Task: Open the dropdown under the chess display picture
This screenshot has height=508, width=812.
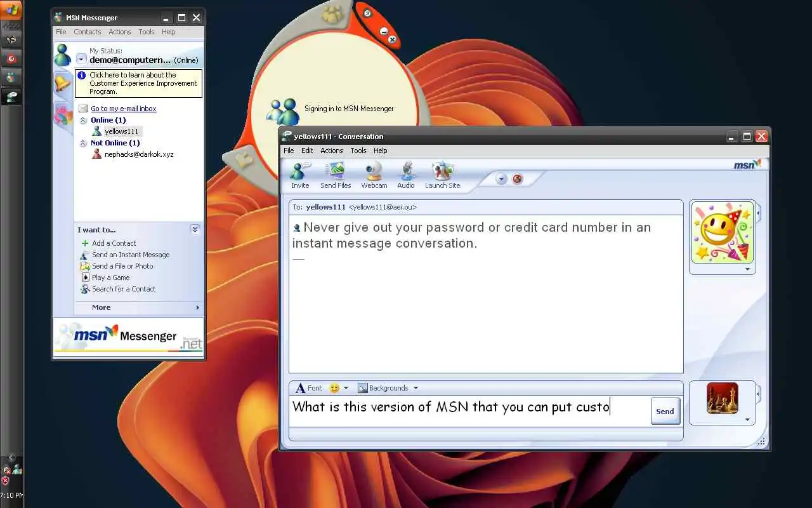Action: pyautogui.click(x=747, y=420)
